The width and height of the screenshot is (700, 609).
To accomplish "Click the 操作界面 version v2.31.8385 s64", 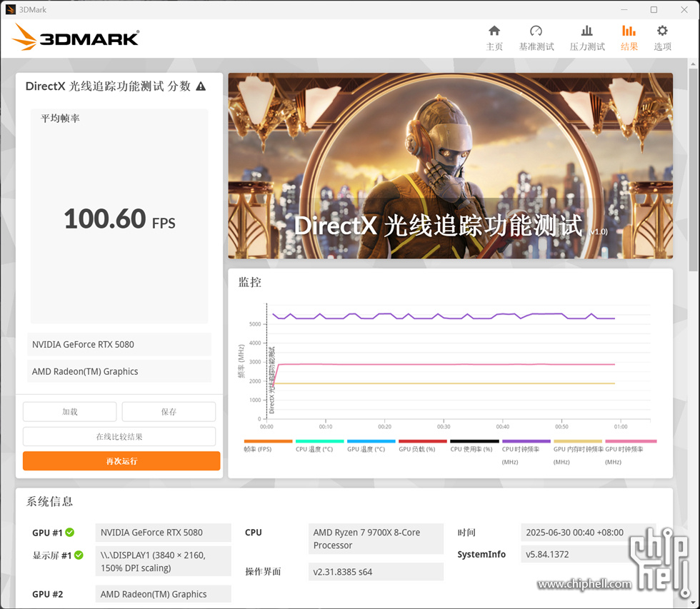I will point(376,572).
